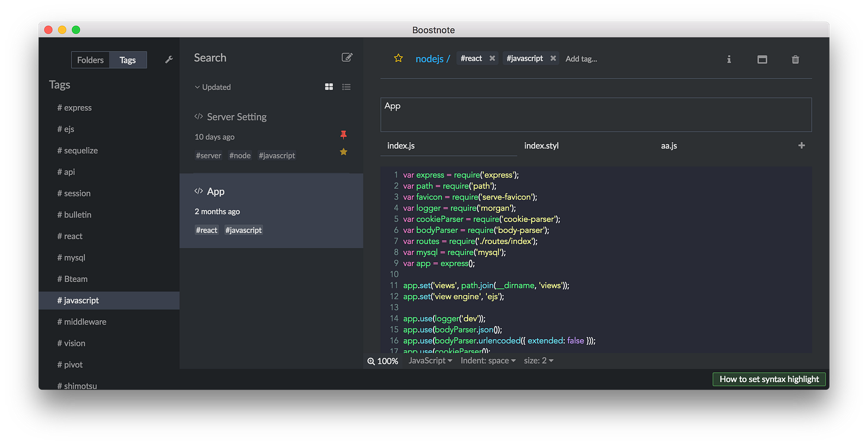Switch sidebar to Folders view

[x=90, y=60]
